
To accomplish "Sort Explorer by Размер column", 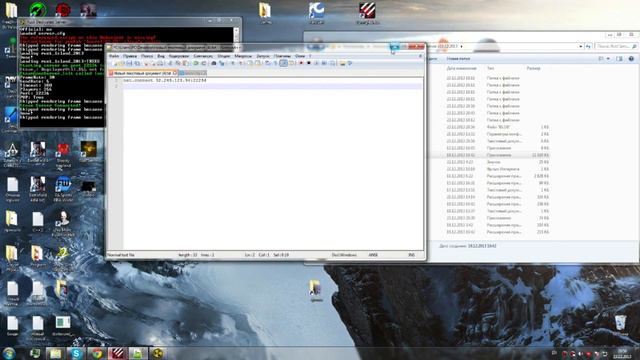I will [533, 68].
